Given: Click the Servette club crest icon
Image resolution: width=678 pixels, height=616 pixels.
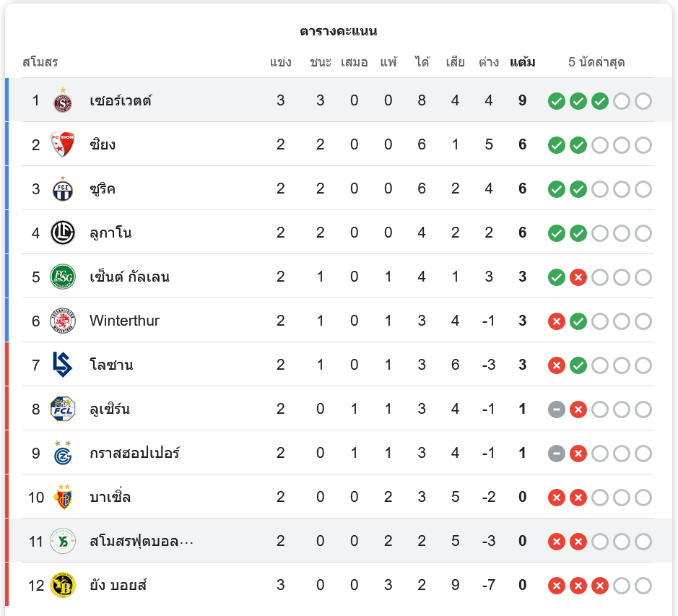Looking at the screenshot, I should point(63,100).
